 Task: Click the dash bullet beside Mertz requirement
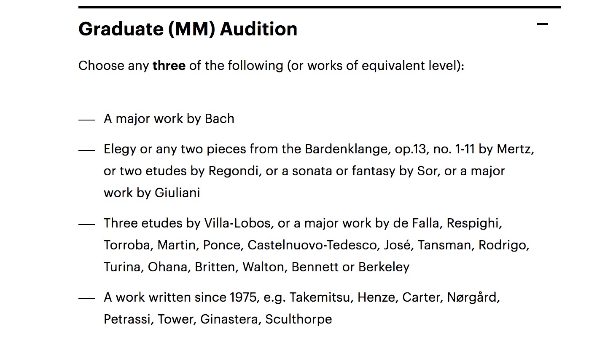tap(86, 150)
